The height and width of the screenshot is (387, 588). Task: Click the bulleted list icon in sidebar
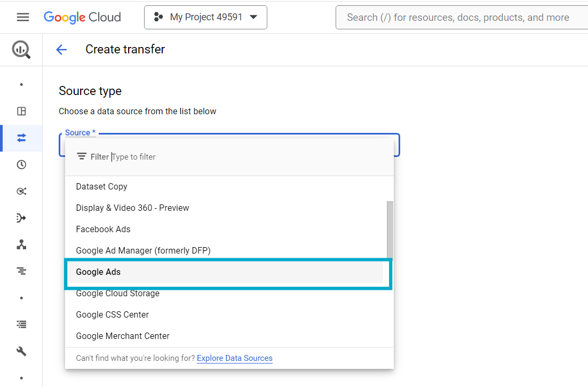point(21,325)
